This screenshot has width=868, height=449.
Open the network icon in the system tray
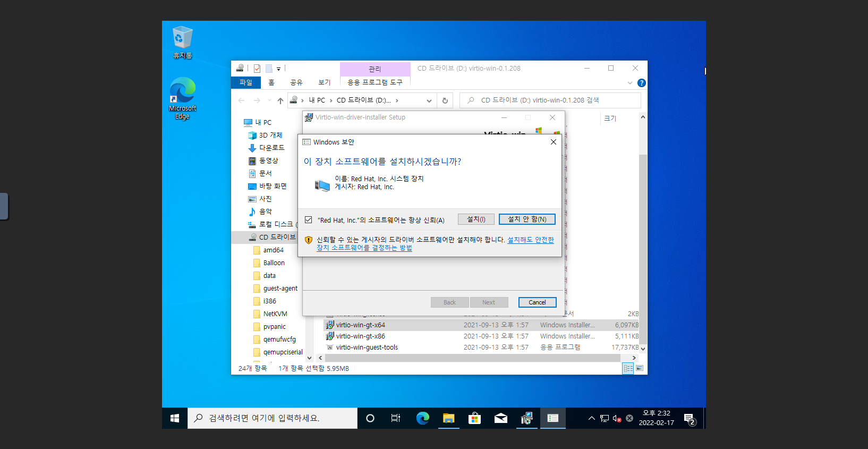pos(605,419)
